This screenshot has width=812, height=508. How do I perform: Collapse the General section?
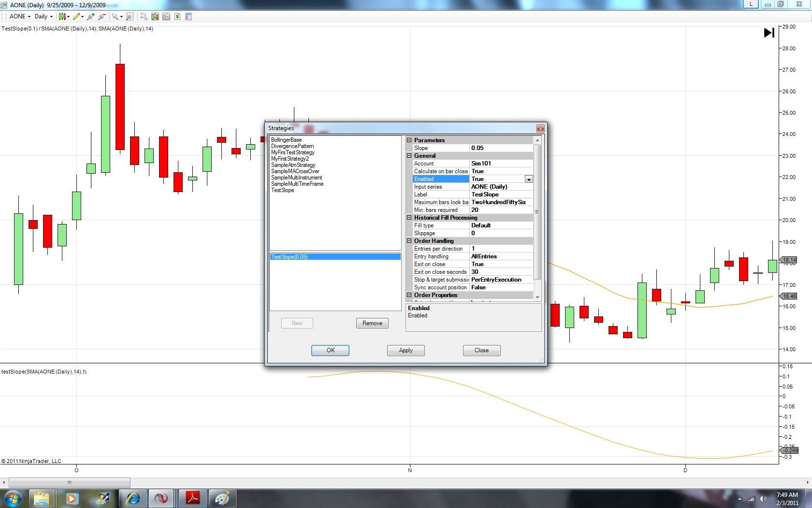pyautogui.click(x=409, y=156)
